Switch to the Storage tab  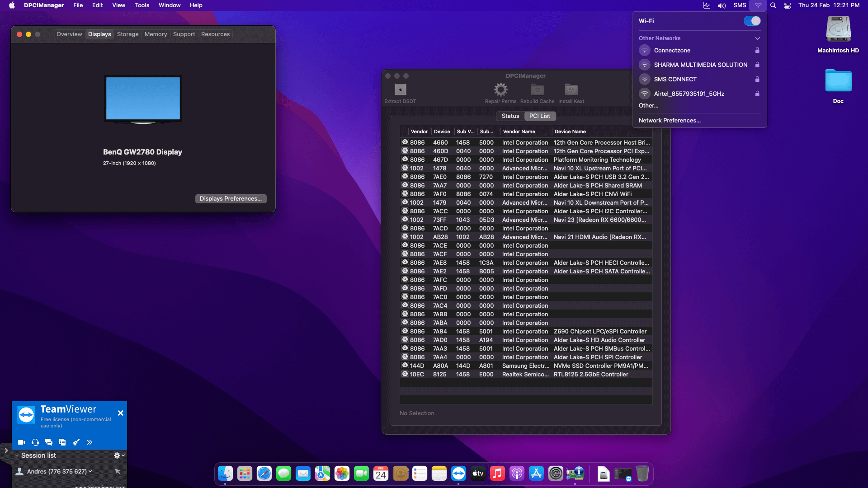[127, 34]
